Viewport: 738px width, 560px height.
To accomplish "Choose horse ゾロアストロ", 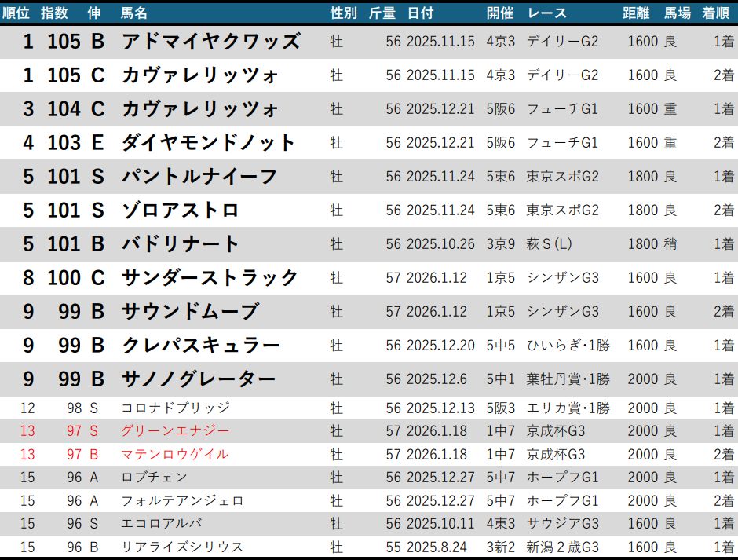I will pos(180,210).
